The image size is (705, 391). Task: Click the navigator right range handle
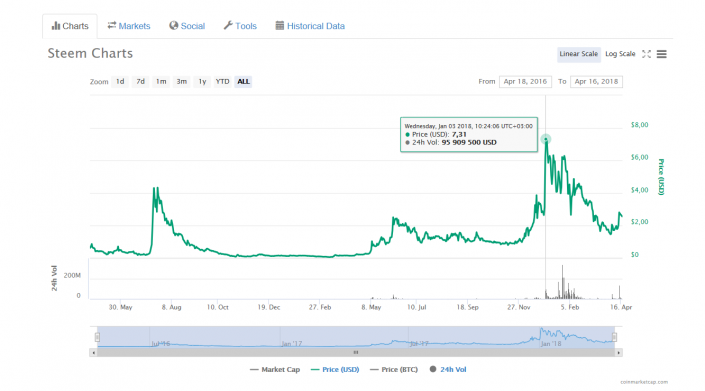click(x=615, y=337)
